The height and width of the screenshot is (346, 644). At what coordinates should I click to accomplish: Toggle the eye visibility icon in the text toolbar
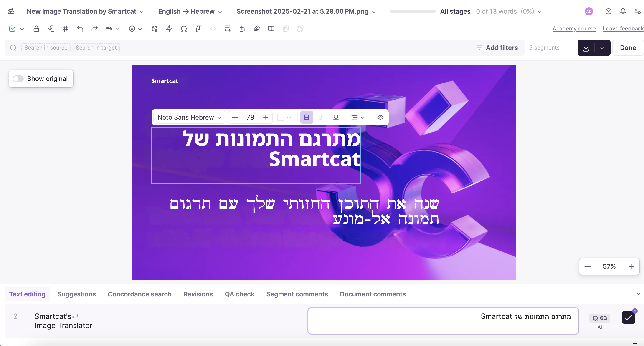click(380, 117)
